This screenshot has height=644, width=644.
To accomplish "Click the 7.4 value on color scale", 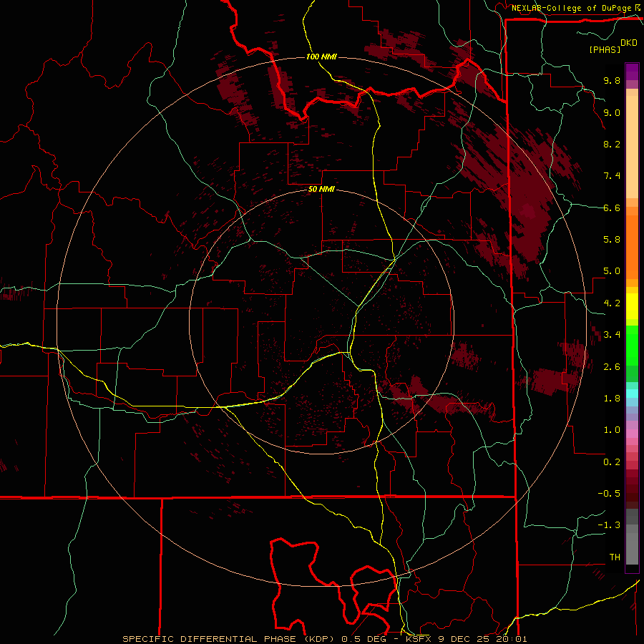I will pos(612,176).
